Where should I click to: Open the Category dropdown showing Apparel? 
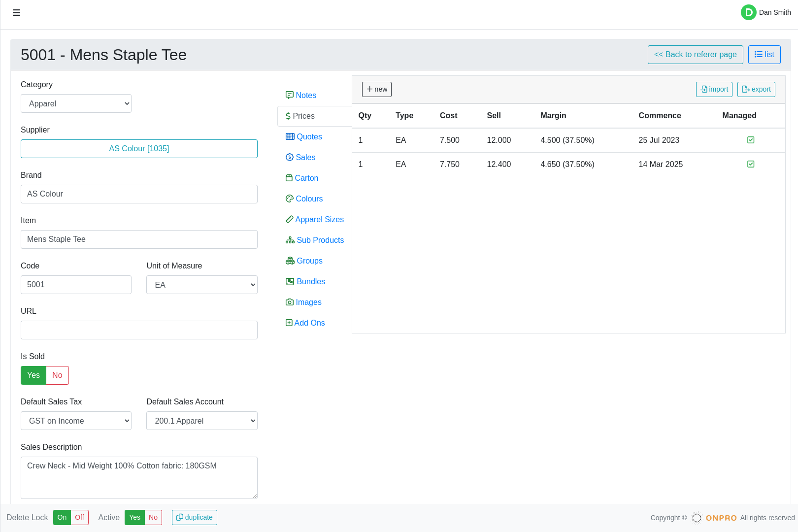[x=76, y=103]
